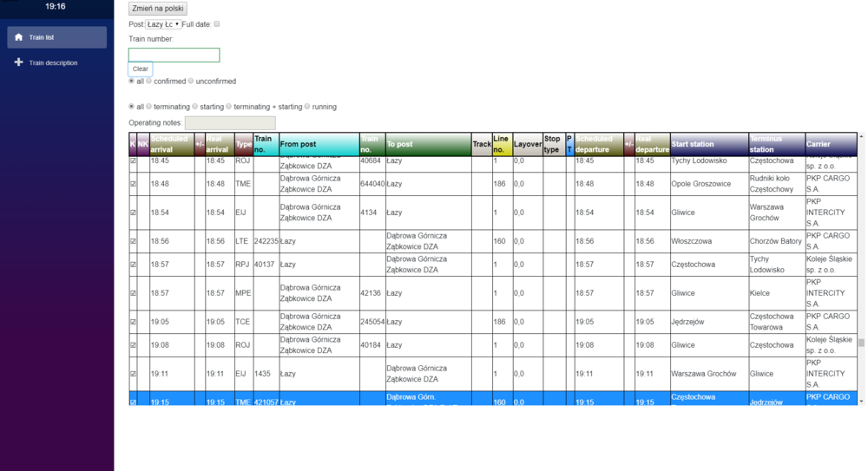The height and width of the screenshot is (471, 868).
Task: Click the Scheduled arrival column header
Action: [x=172, y=144]
